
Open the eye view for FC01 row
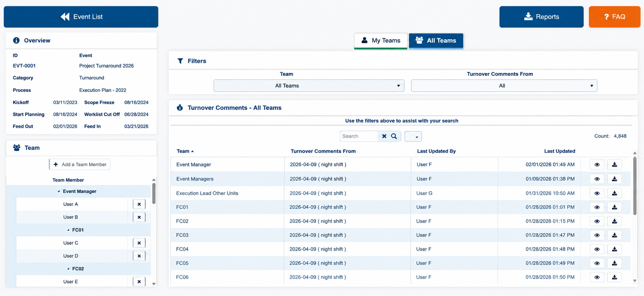tap(597, 207)
